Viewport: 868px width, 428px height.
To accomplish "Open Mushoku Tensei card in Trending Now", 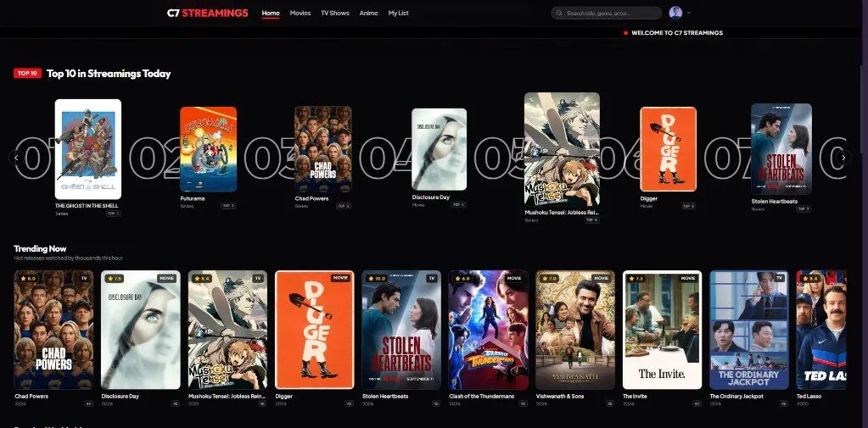I will [227, 330].
